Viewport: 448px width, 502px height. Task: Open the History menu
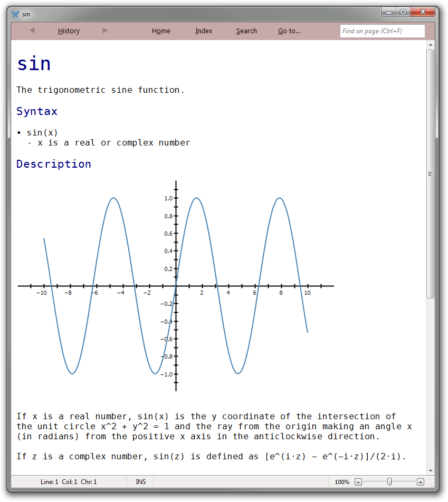(69, 31)
